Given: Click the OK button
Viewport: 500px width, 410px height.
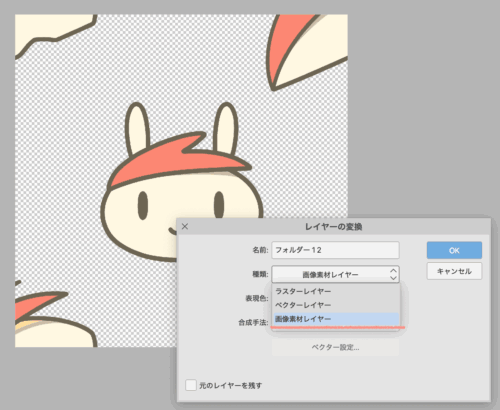Looking at the screenshot, I should (454, 250).
